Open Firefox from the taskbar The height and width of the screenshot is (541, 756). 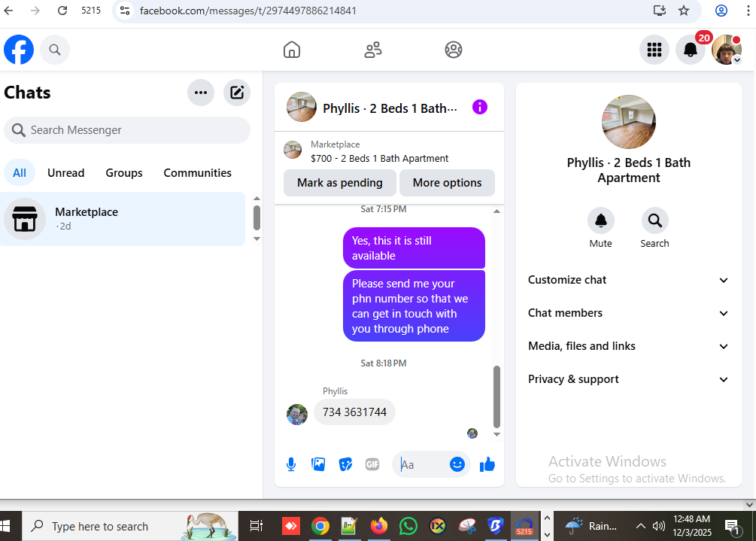pos(379,526)
